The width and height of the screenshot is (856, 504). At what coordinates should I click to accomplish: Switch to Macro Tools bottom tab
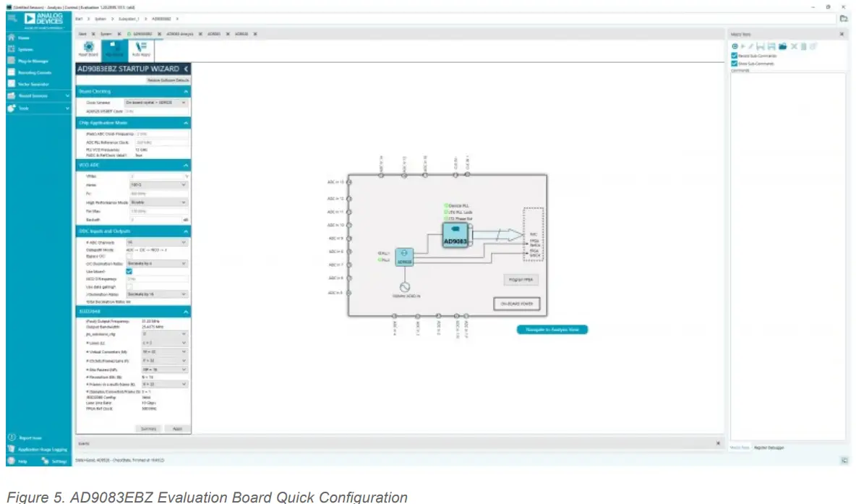(x=740, y=448)
